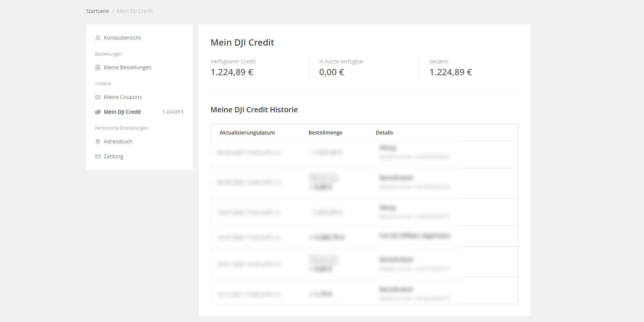Go to Meine Coupons
Screen dimensions: 644x322
click(123, 97)
